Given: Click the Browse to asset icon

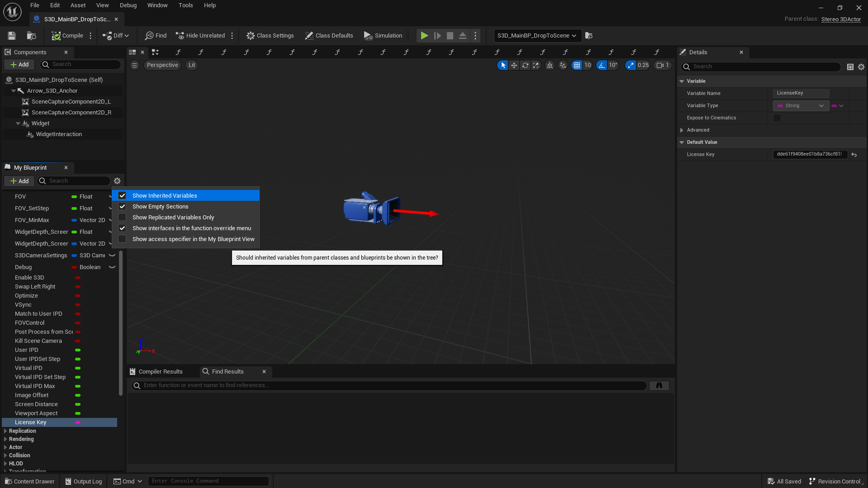Looking at the screenshot, I should [x=31, y=36].
